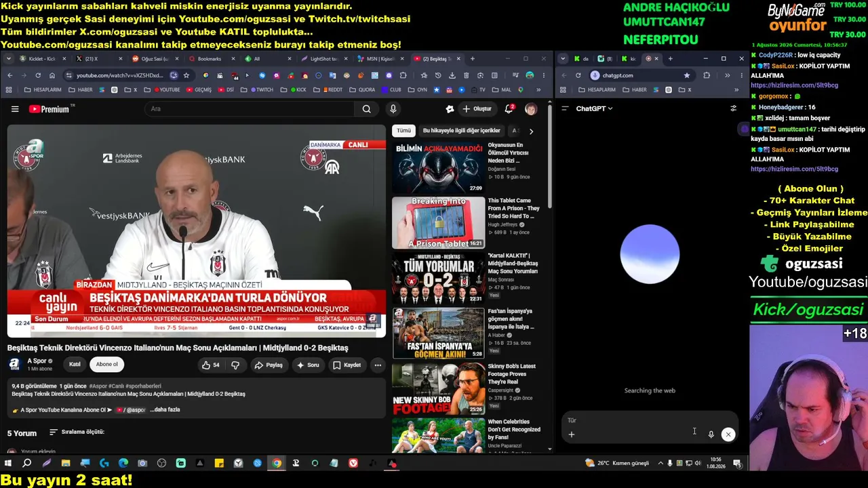Open the YouTube account avatar menu

pos(531,109)
